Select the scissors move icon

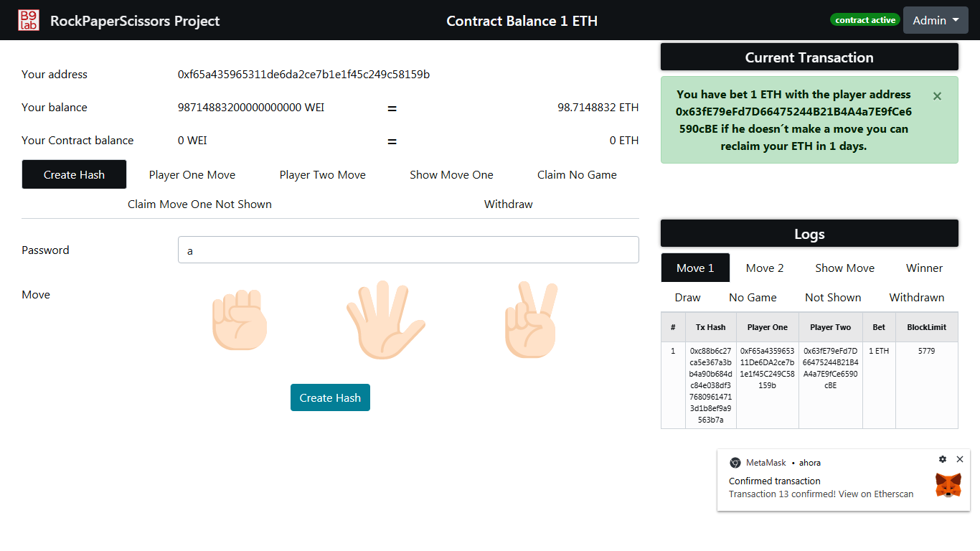point(530,319)
